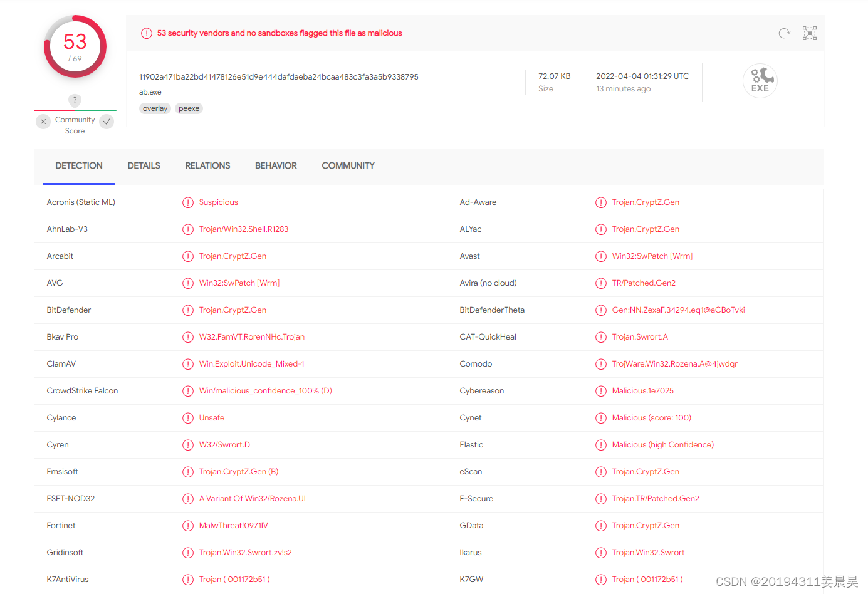The image size is (868, 594).
Task: Click the '13 minutes ago' text
Action: tap(624, 89)
